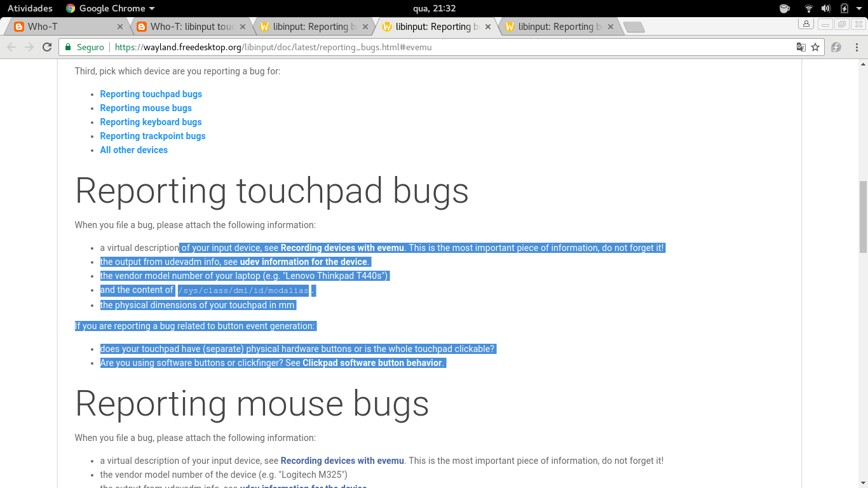Open the Fedora extension icon
This screenshot has height=488, width=868.
pyautogui.click(x=836, y=47)
